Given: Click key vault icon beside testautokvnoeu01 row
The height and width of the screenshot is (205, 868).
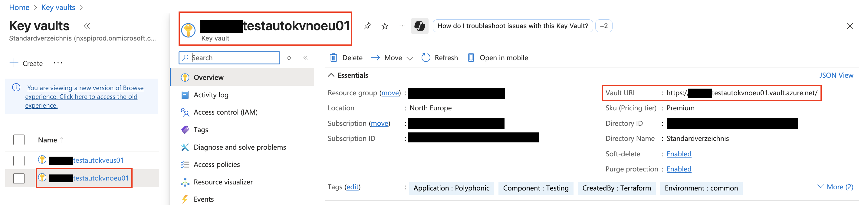Looking at the screenshot, I should (x=42, y=177).
